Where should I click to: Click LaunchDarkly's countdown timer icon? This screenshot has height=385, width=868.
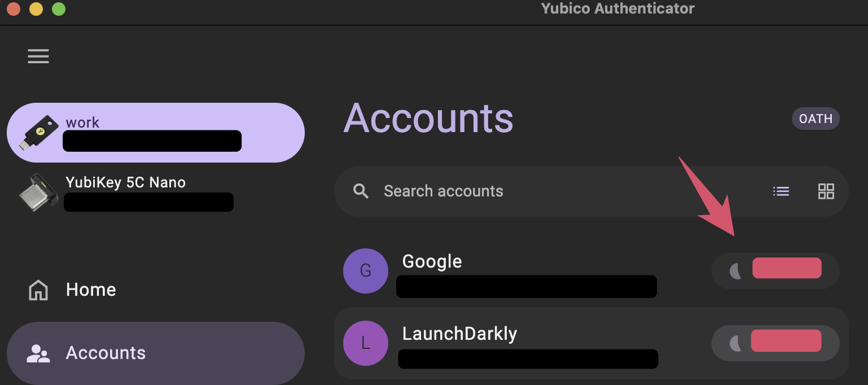[x=735, y=343]
